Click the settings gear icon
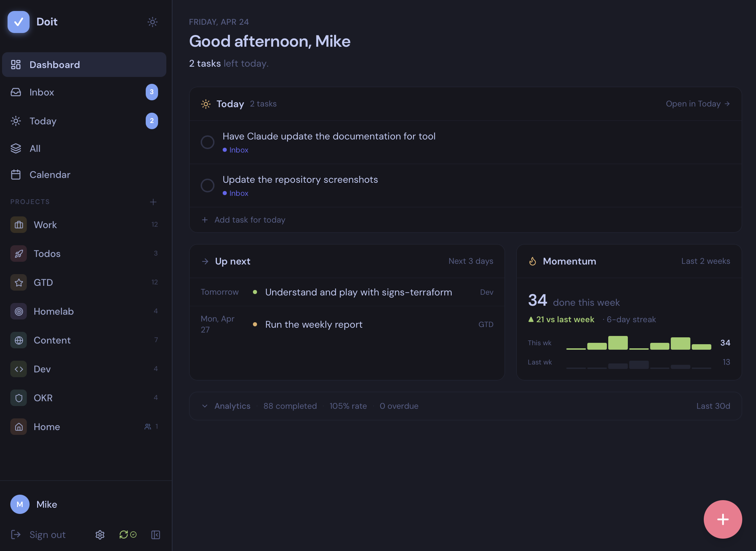The image size is (756, 551). click(x=100, y=535)
